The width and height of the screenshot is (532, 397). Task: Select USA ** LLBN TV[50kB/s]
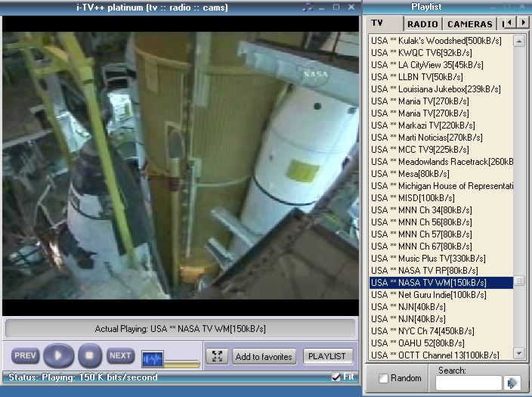point(441,77)
